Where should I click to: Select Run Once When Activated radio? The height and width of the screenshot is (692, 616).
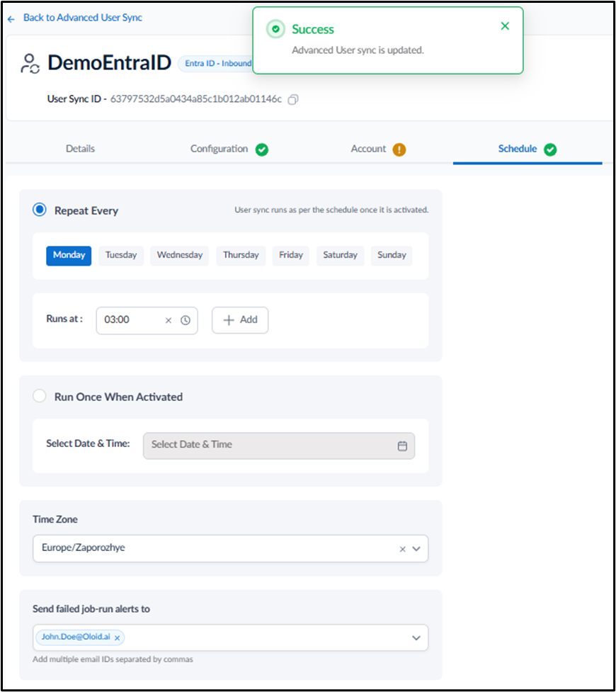click(39, 396)
